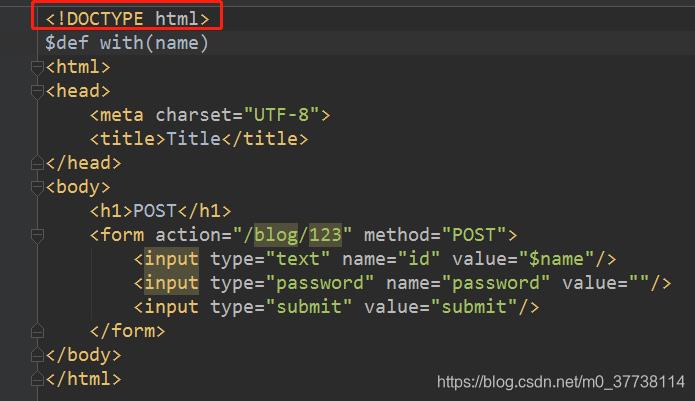Viewport: 695px width, 401px height.
Task: Click the meta tag name
Action: point(121,115)
